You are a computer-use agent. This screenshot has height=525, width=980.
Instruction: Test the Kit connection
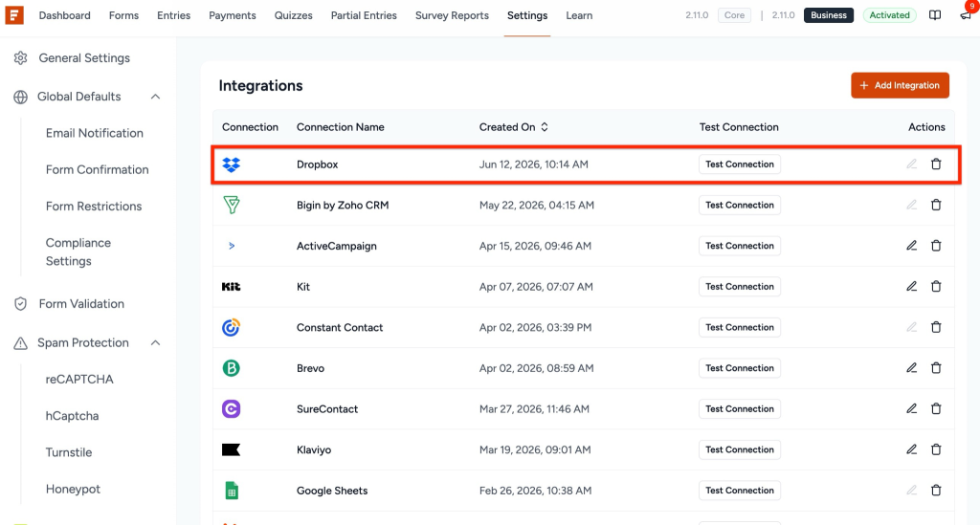click(x=740, y=287)
